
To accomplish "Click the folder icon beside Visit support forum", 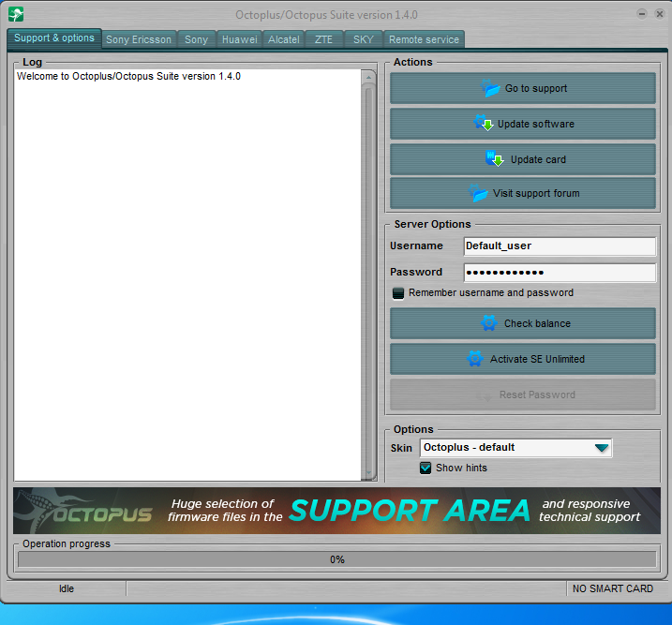I will tap(478, 193).
